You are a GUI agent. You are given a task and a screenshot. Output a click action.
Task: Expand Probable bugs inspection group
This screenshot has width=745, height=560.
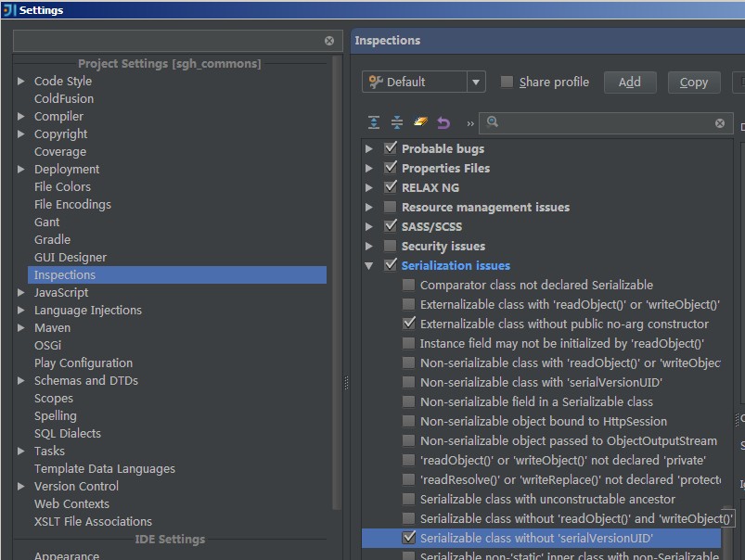368,148
